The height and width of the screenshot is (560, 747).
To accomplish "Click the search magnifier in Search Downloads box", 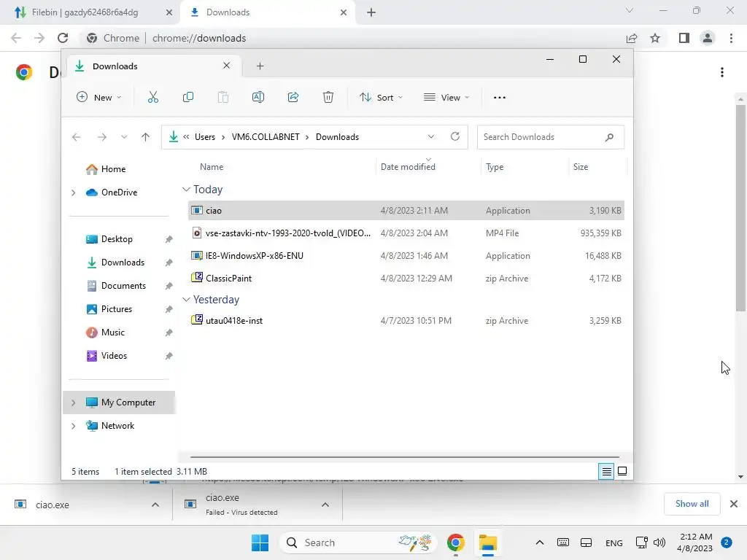I will pos(609,137).
